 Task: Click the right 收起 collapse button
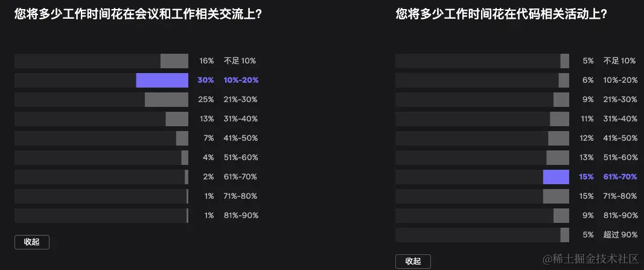point(413,262)
